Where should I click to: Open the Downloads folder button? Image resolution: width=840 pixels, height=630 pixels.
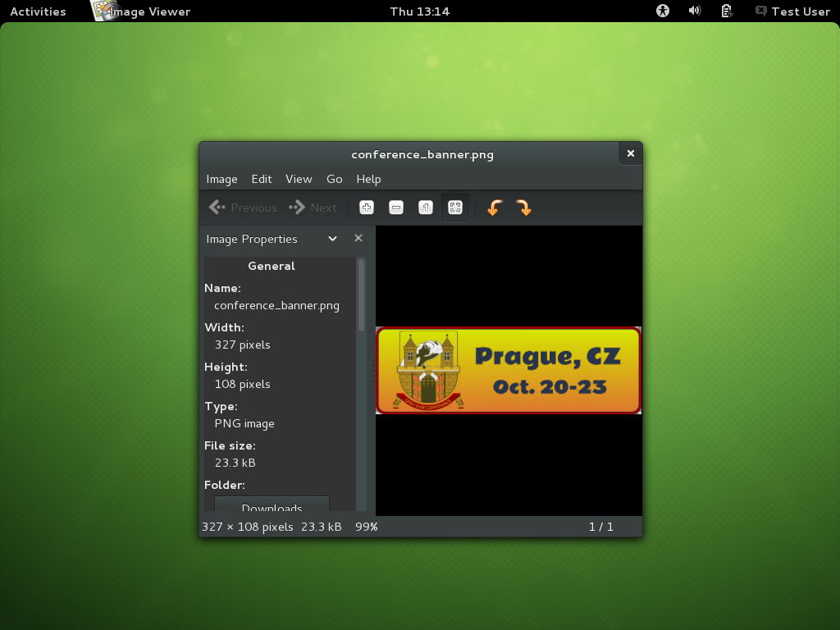pos(272,504)
